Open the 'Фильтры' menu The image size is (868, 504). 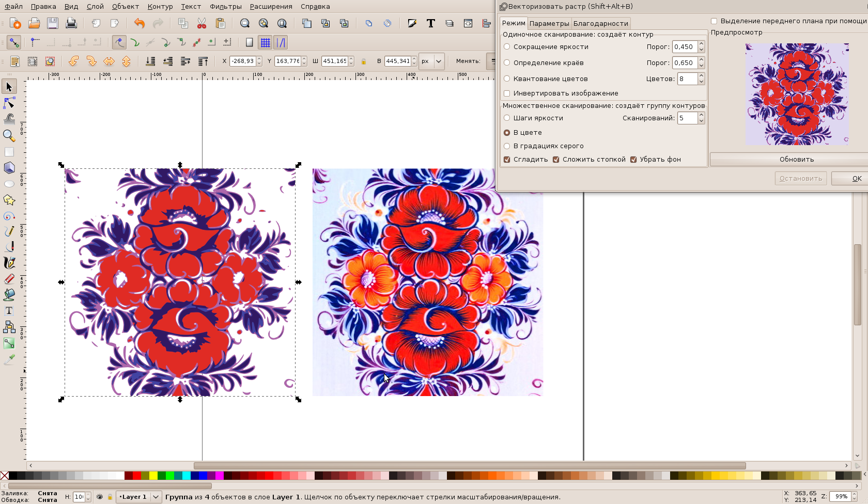[x=226, y=7]
